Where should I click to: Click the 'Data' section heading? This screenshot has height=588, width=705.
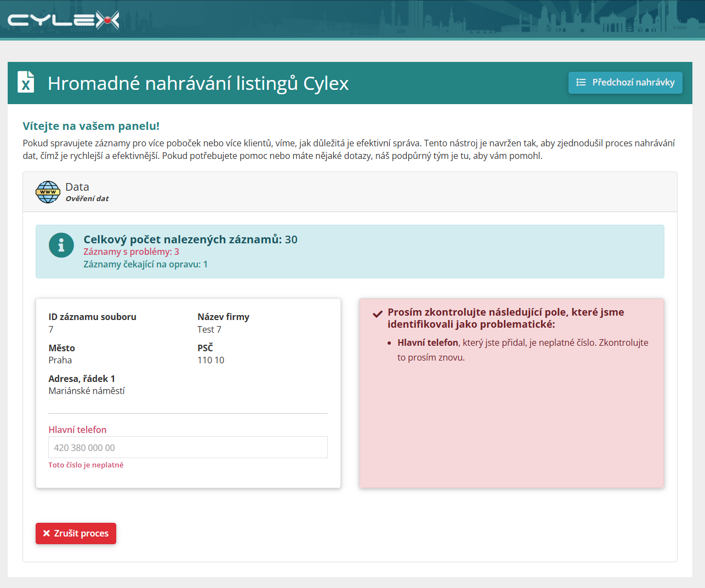(77, 187)
